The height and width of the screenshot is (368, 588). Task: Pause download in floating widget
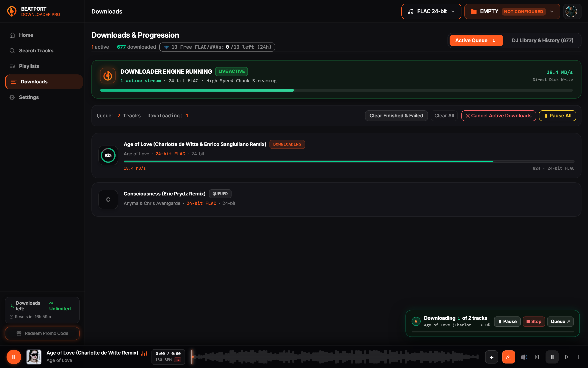507,322
